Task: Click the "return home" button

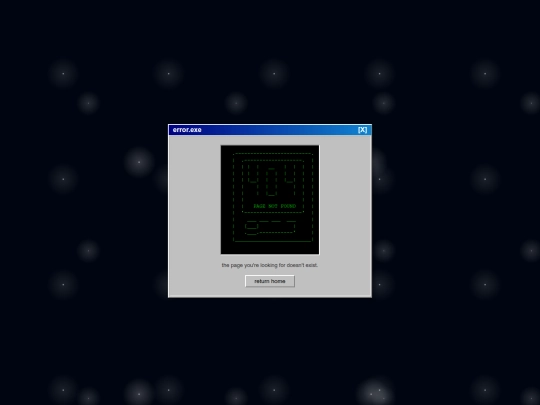Action: 270,281
